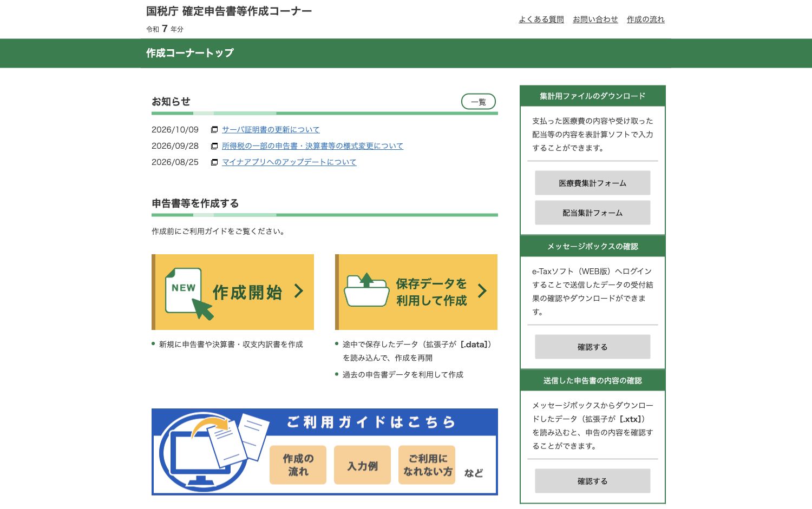Image resolution: width=812 pixels, height=509 pixels.
Task: Click the 送信した申告書の内容の確認 panel header
Action: (x=593, y=380)
